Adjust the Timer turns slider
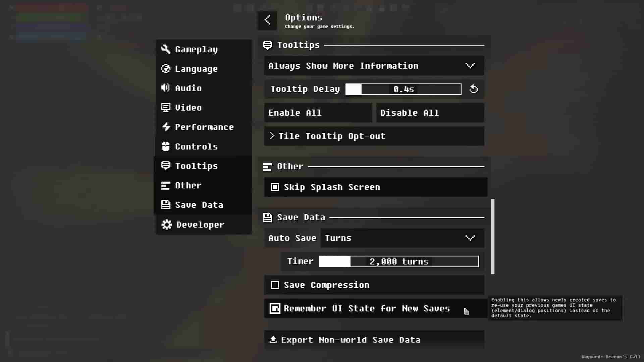644x362 pixels. (x=399, y=261)
